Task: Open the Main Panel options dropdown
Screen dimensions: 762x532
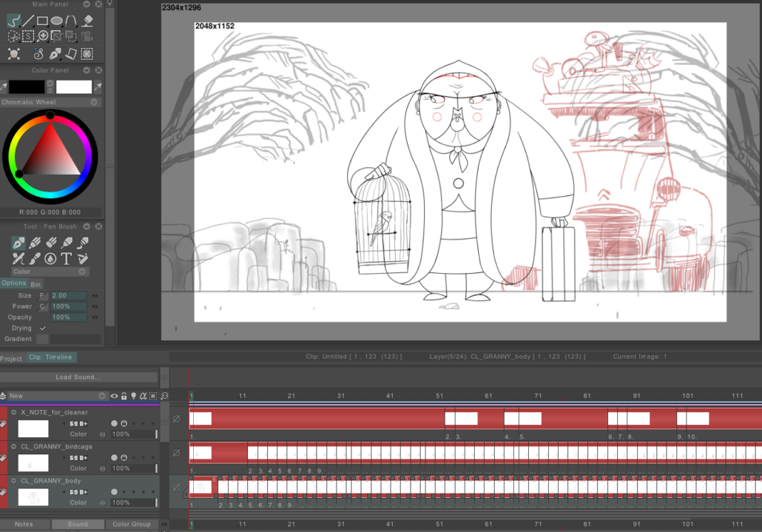Action: 87,4
